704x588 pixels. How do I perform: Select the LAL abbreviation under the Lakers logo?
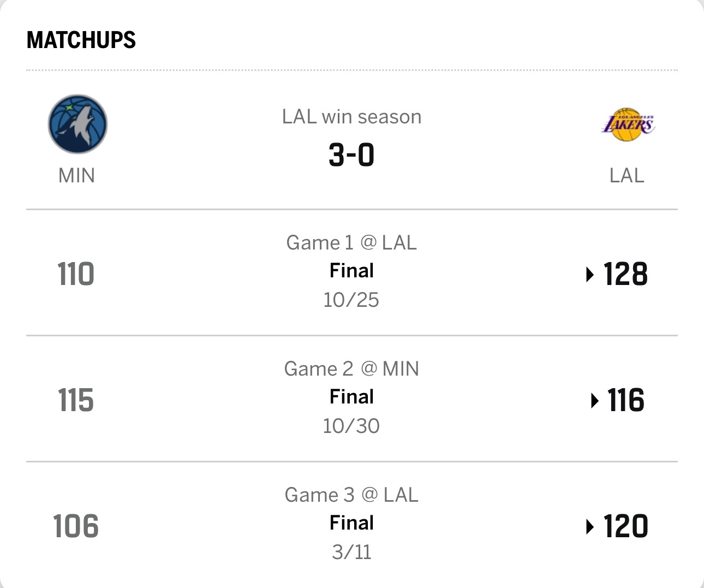(x=627, y=176)
